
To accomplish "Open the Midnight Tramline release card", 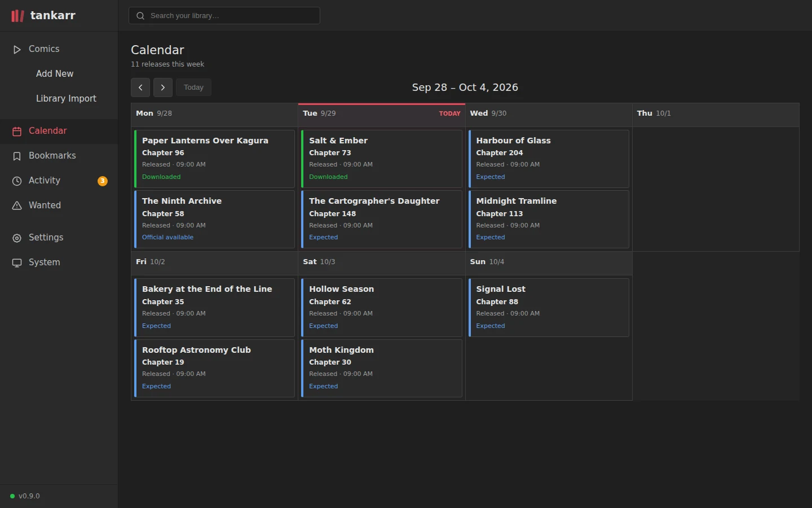I will pyautogui.click(x=549, y=220).
